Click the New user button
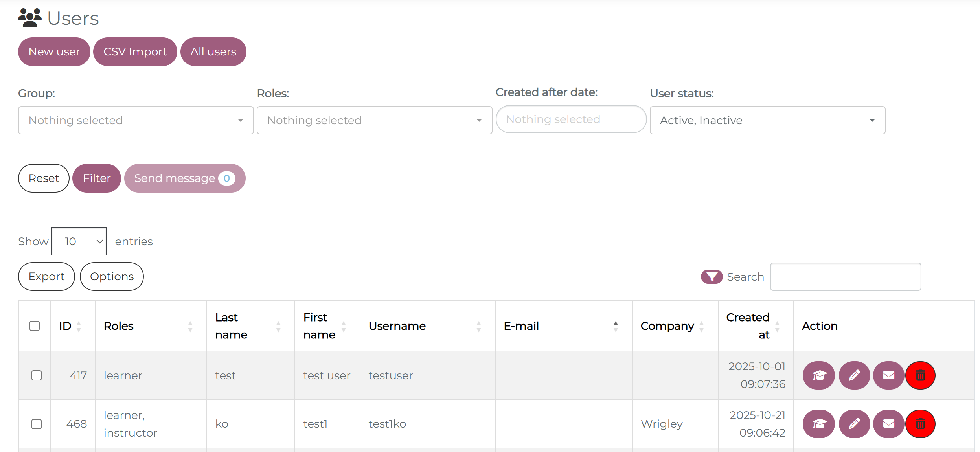The image size is (980, 452). click(x=54, y=52)
